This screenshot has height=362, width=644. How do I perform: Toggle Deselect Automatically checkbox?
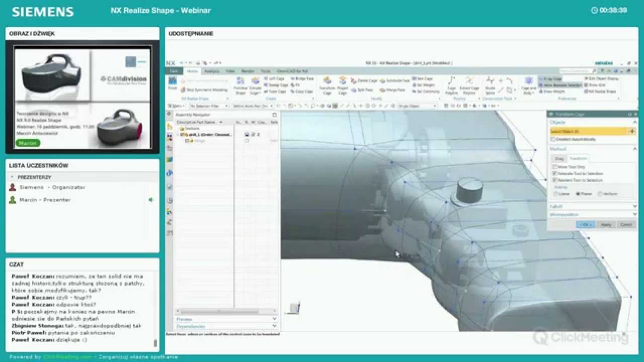point(553,139)
